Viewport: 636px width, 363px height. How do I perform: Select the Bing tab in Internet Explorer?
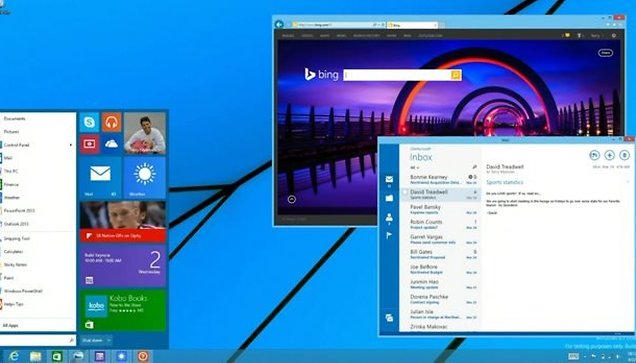[x=413, y=25]
